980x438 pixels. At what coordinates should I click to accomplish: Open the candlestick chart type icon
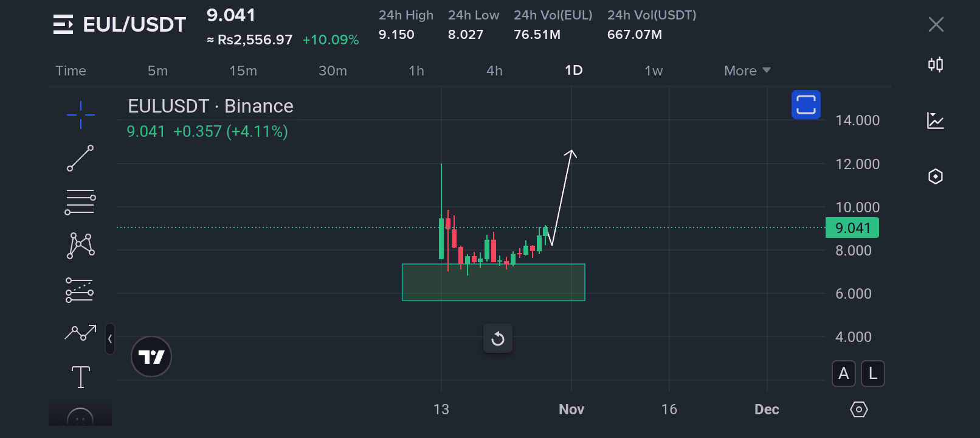pos(935,64)
